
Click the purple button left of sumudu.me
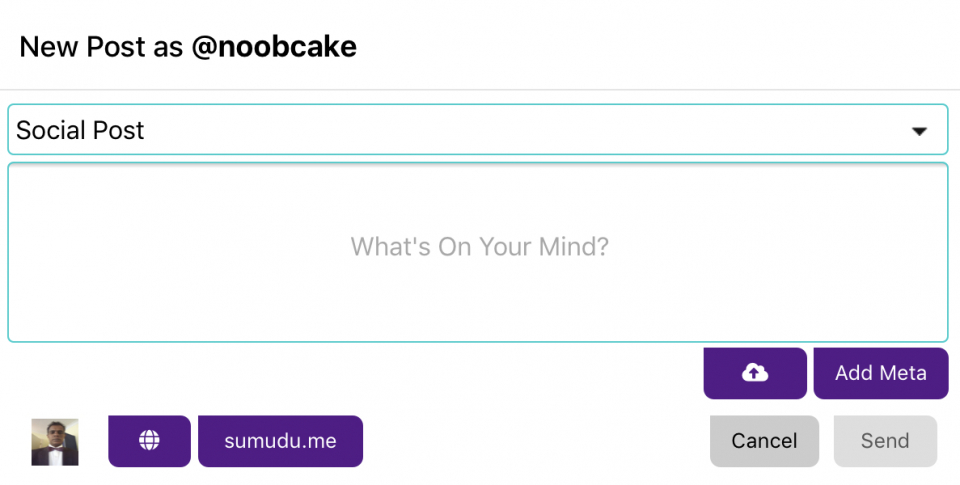[149, 441]
